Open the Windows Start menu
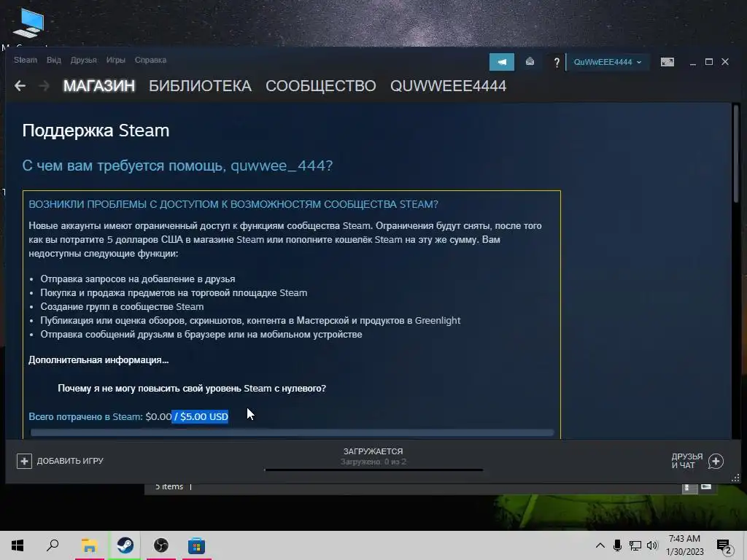747x560 pixels. (18, 545)
